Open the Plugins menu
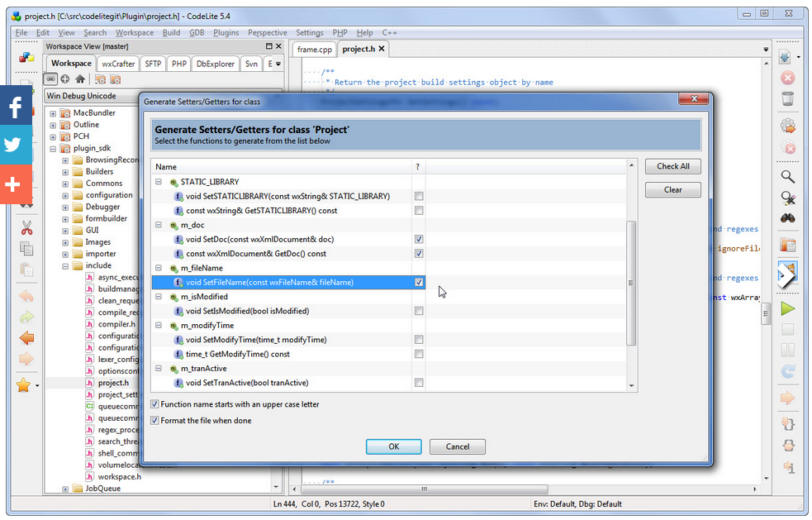Image resolution: width=812 pixels, height=520 pixels. [x=226, y=33]
